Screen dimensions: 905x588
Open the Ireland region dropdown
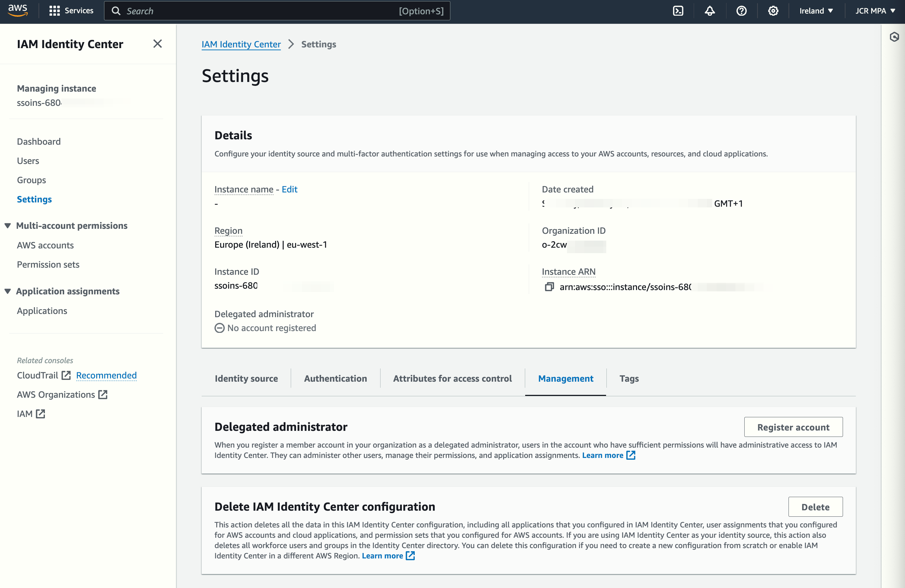816,11
